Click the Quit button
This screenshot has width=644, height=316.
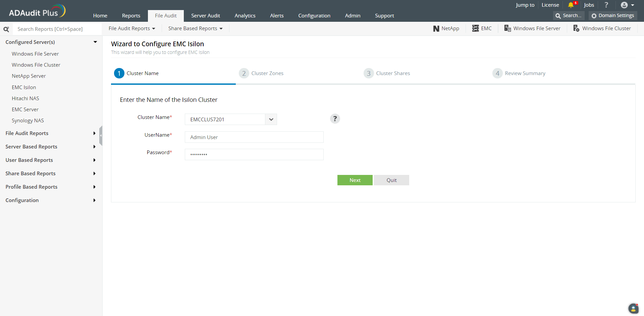[391, 180]
